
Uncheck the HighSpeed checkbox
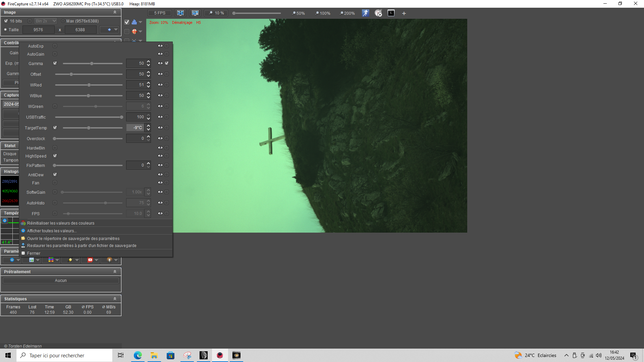coord(55,156)
